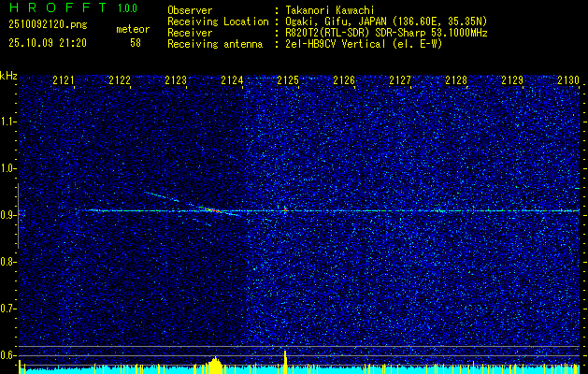The image size is (588, 374).
Task: Click the kHz axis unit label
Action: [x=8, y=76]
